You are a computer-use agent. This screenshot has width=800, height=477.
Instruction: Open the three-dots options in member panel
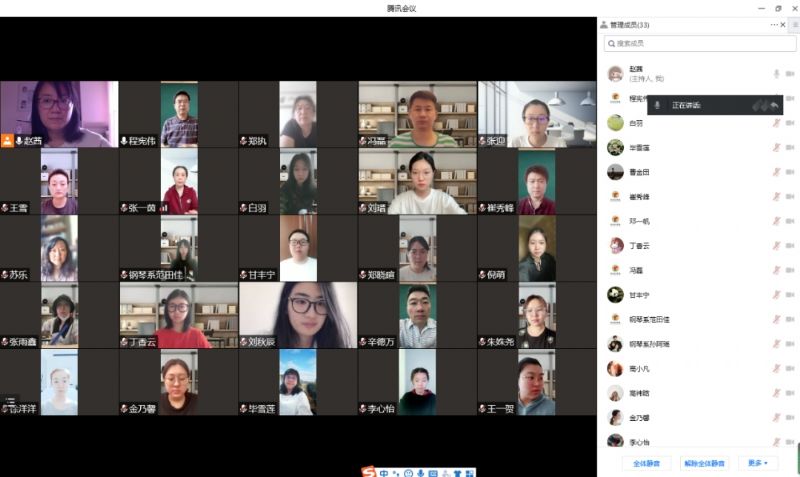[x=773, y=25]
